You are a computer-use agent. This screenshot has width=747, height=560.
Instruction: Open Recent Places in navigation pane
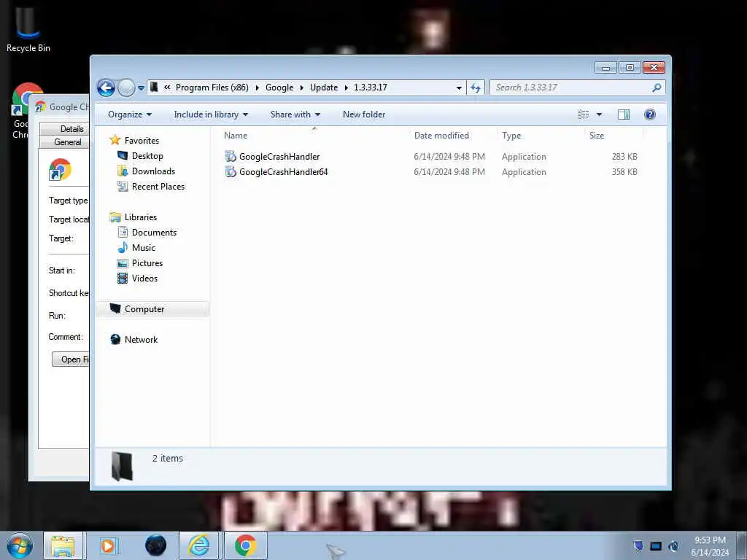point(158,186)
